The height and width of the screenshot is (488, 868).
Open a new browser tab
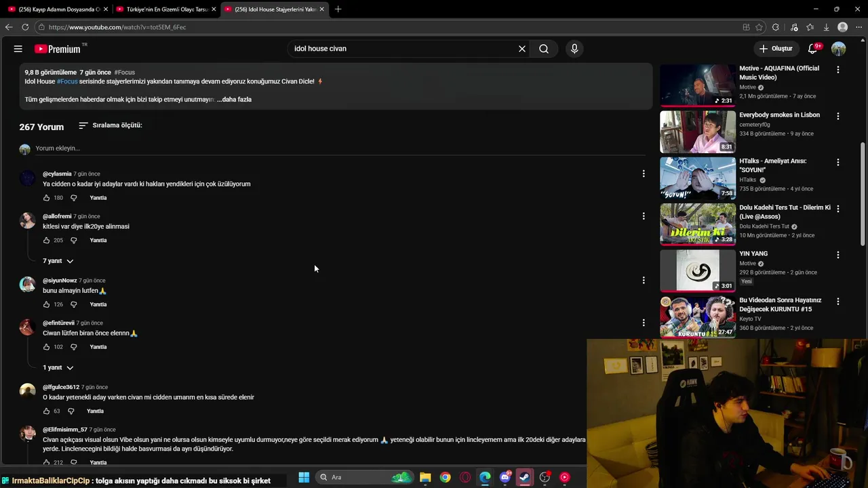tap(338, 9)
